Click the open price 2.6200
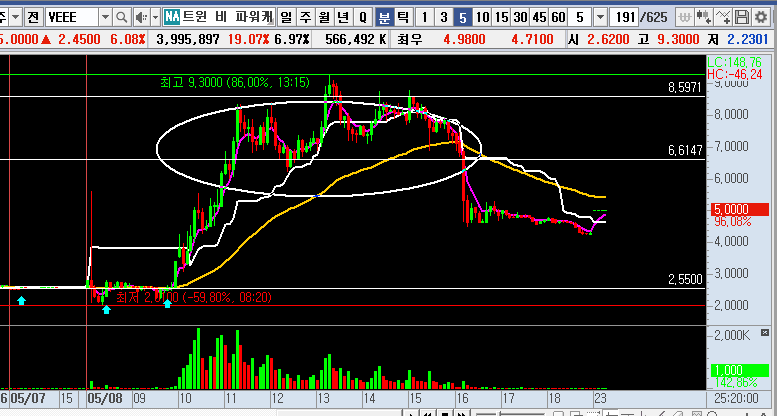The image size is (777, 416). point(608,40)
